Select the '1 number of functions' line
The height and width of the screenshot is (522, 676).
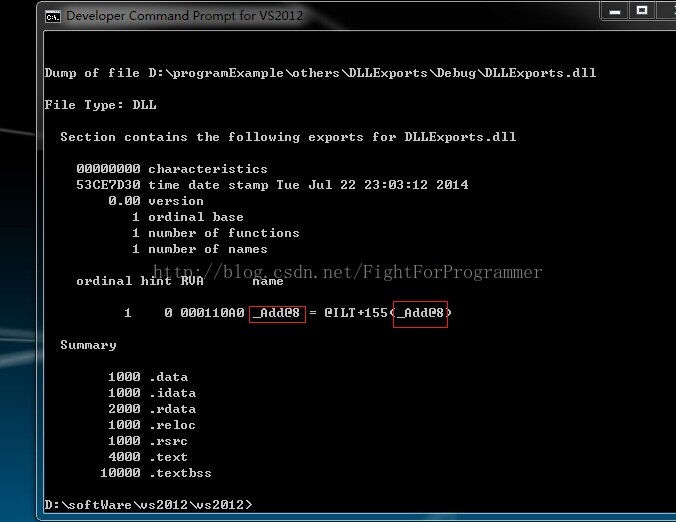[x=216, y=233]
